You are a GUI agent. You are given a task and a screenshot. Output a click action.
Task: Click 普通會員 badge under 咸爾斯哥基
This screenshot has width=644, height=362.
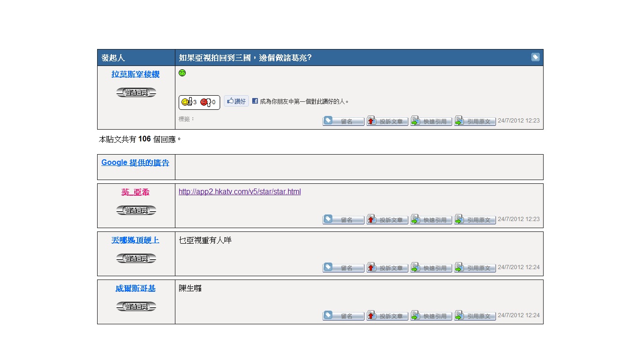tap(136, 306)
